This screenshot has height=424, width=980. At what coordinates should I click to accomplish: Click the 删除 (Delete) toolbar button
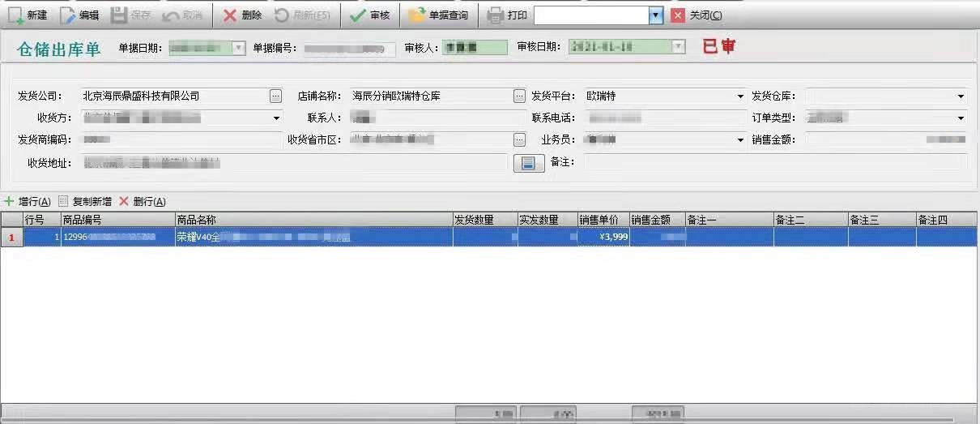point(242,15)
